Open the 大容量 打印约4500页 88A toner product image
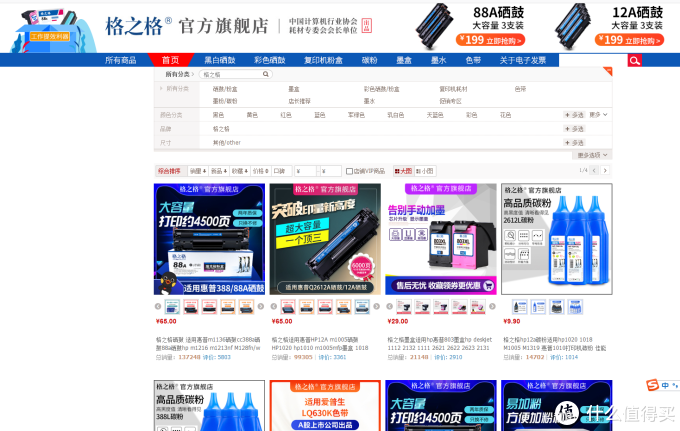 click(209, 239)
